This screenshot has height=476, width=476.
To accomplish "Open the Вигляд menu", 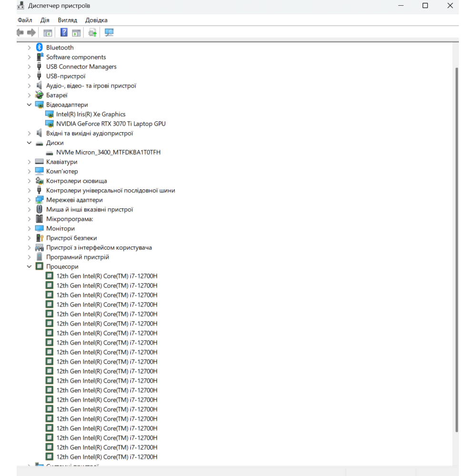I will coord(67,20).
